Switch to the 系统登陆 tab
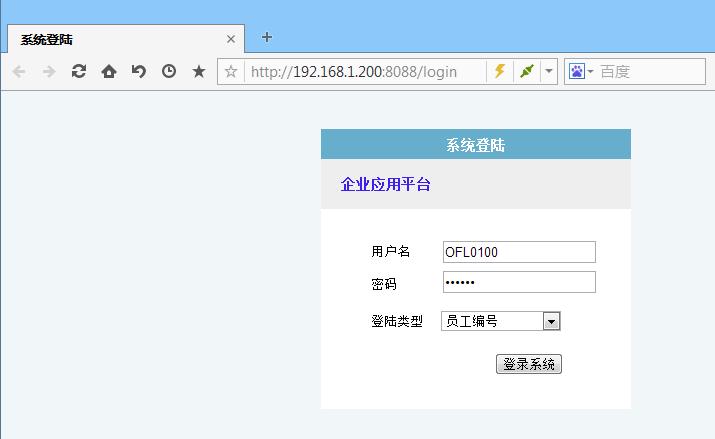715x439 pixels. (x=110, y=40)
